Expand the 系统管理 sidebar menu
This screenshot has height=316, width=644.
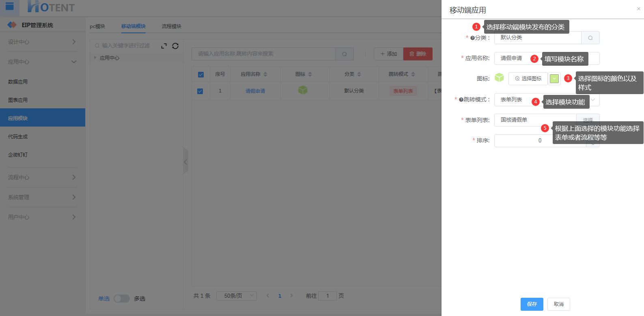coord(42,197)
